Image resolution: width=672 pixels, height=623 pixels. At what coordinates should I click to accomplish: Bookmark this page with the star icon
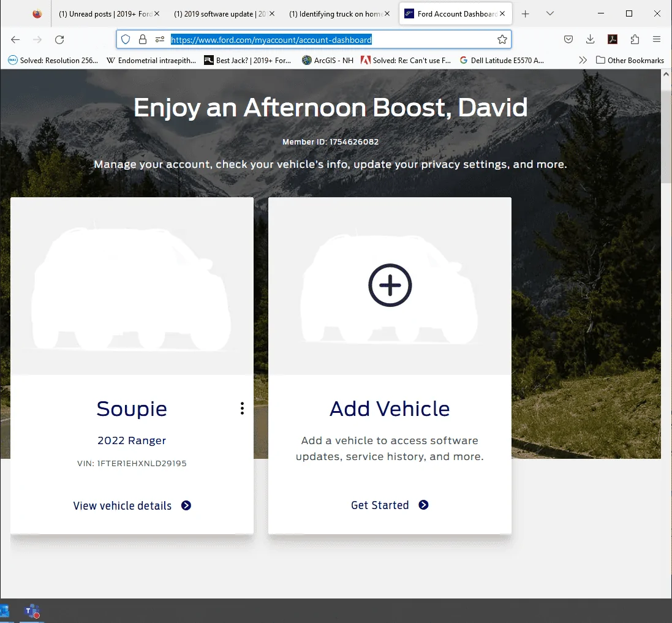coord(502,39)
